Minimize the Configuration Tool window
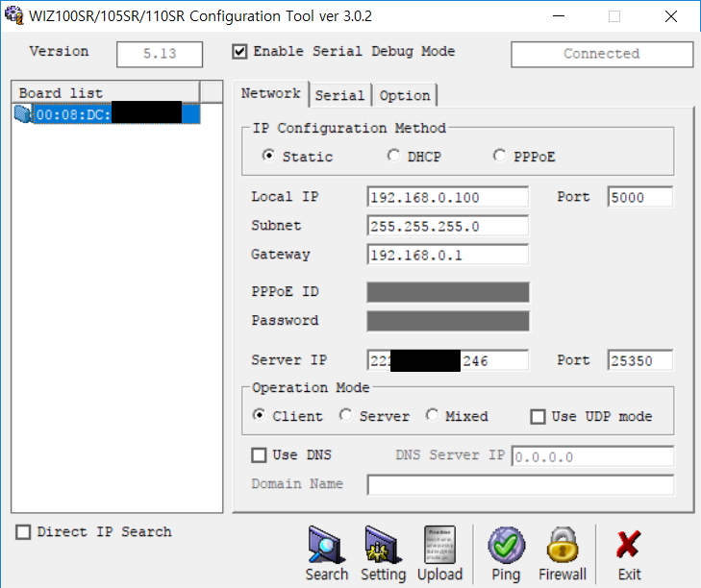 [559, 16]
